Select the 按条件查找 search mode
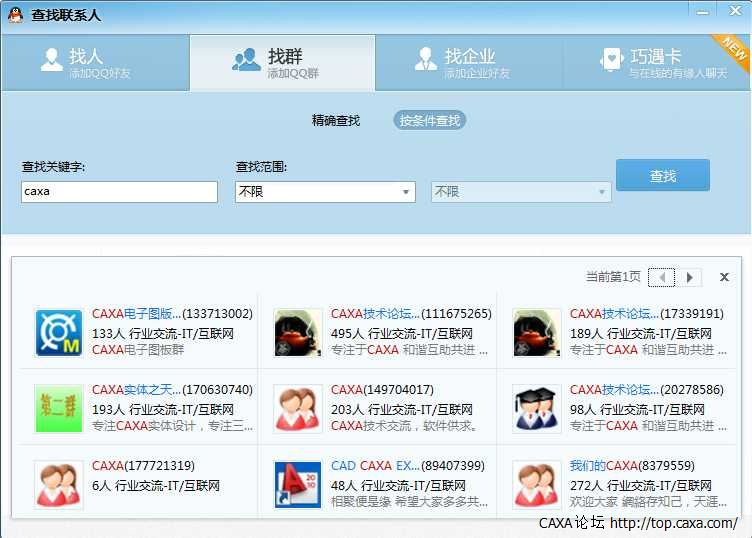Image resolution: width=752 pixels, height=538 pixels. click(x=430, y=120)
